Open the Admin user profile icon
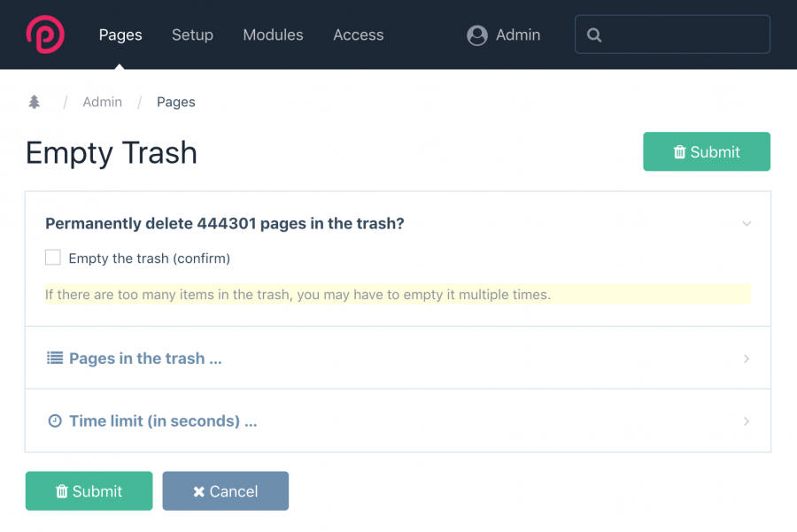 [476, 35]
